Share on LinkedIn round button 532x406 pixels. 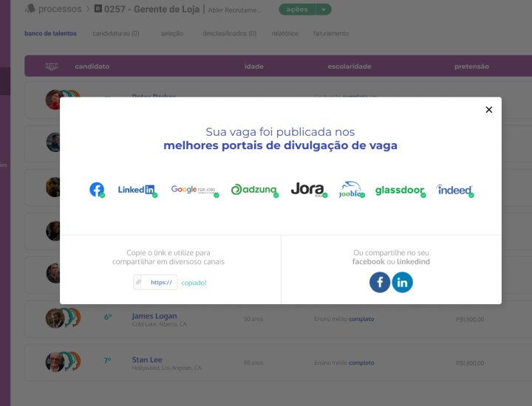402,282
